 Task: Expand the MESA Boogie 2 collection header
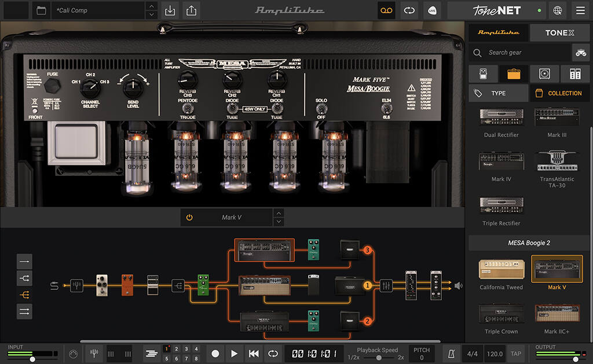coord(530,242)
